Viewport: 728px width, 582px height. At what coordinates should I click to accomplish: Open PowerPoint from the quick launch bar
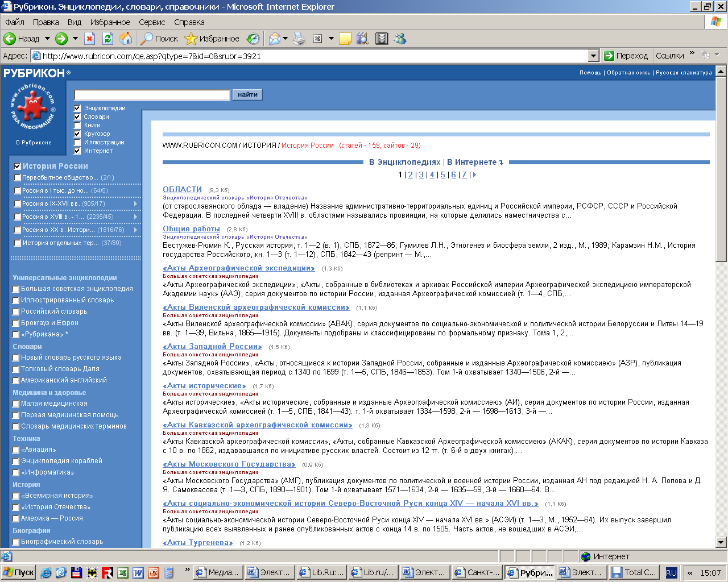pyautogui.click(x=153, y=572)
